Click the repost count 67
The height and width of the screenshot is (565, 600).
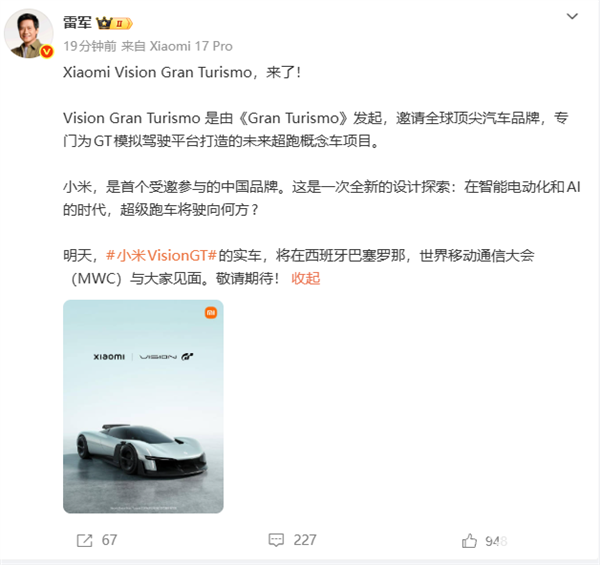click(109, 540)
